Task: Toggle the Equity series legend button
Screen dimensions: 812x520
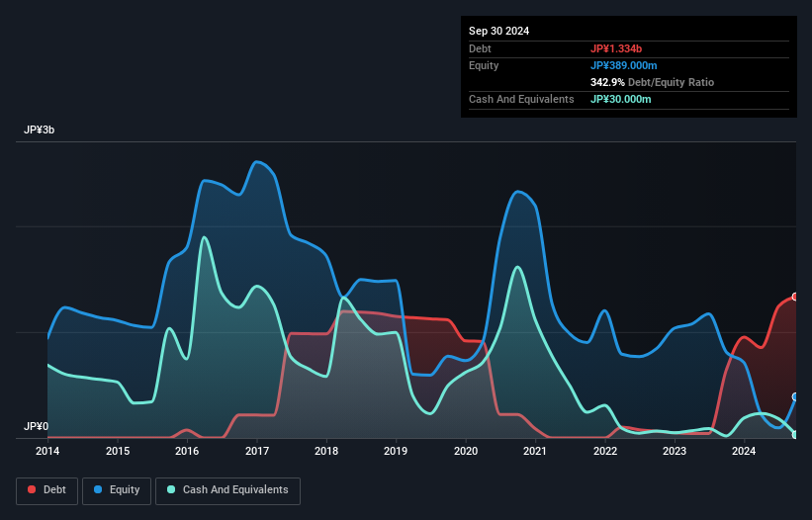Action: coord(117,490)
